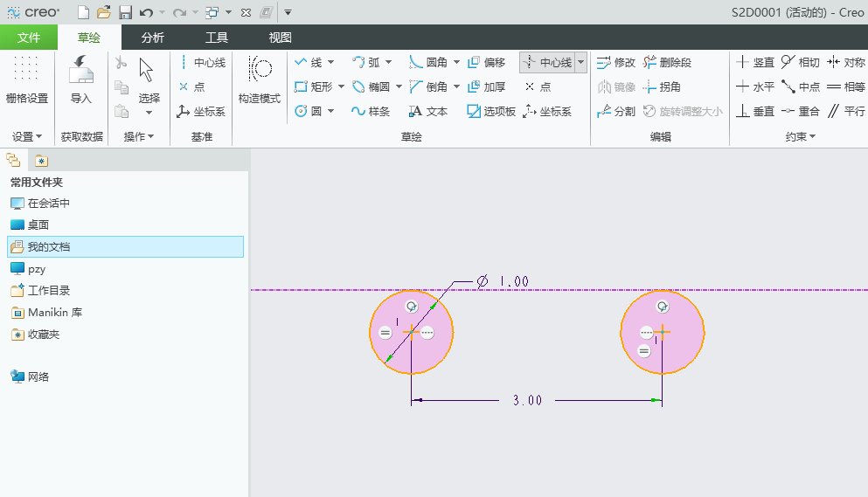
Task: Open the 操作 group dropdown
Action: point(139,137)
